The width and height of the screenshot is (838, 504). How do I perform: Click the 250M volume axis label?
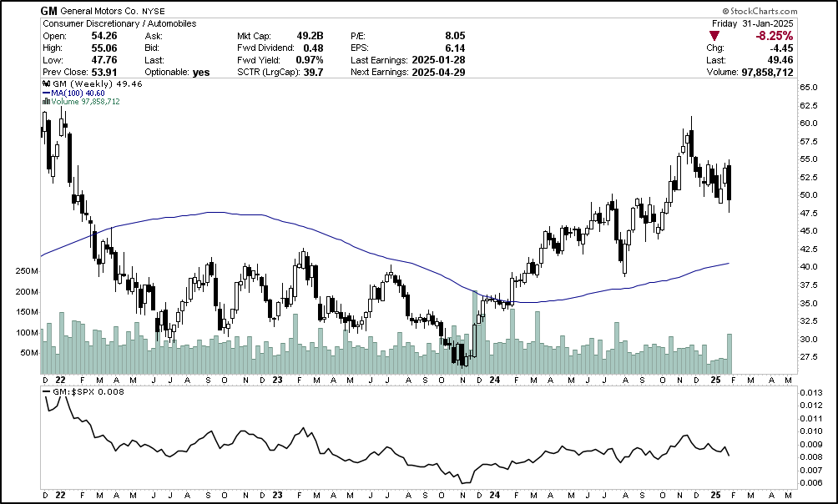[x=27, y=271]
